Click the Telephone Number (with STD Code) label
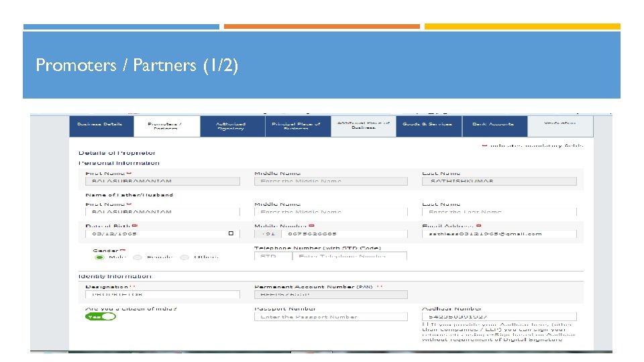The image size is (644, 362). click(x=317, y=248)
